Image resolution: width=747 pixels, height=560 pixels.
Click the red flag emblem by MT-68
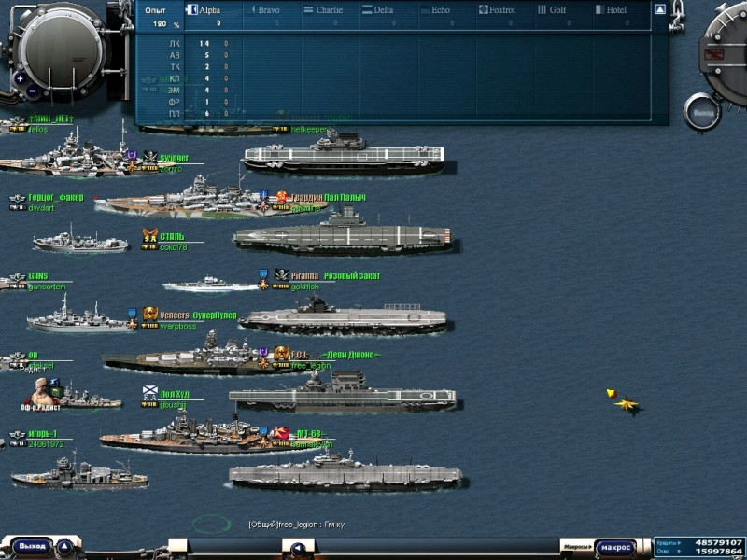pyautogui.click(x=282, y=433)
